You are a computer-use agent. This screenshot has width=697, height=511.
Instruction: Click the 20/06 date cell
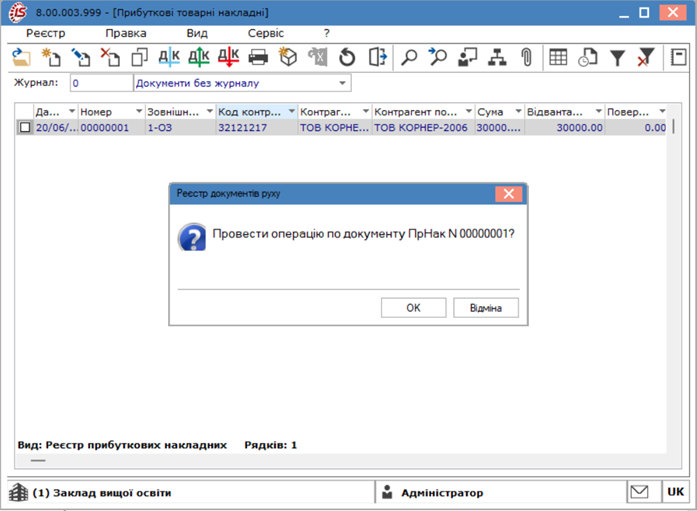56,128
